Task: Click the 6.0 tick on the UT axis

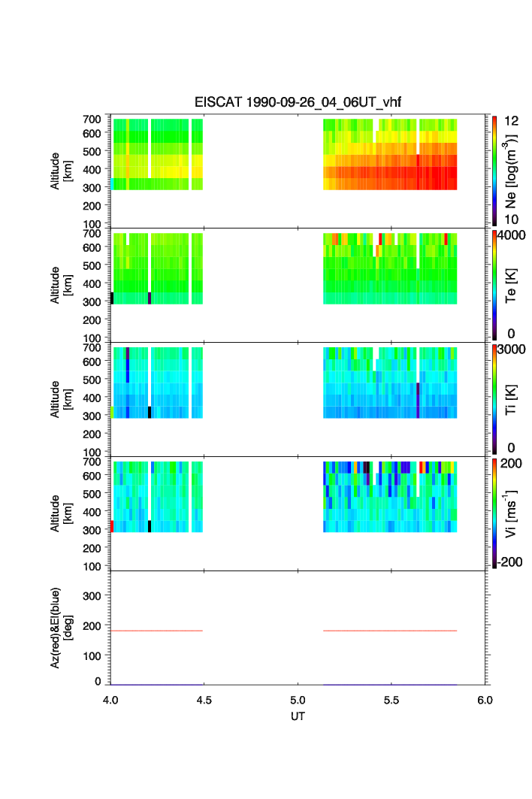Action: pos(485,700)
